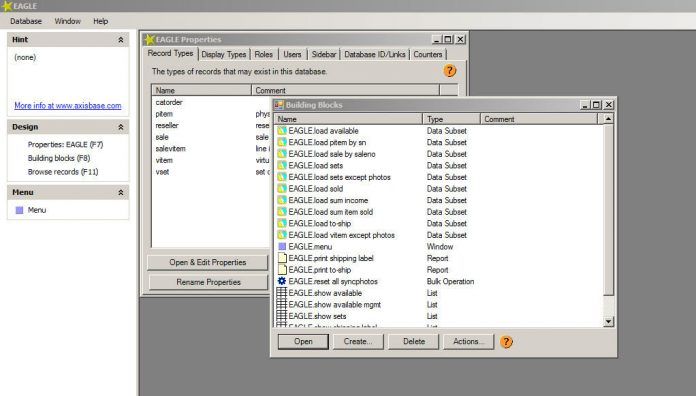Viewport: 696px width, 396px height.
Task: Click the icon beside EAGLE.load to-ship
Action: pos(281,223)
